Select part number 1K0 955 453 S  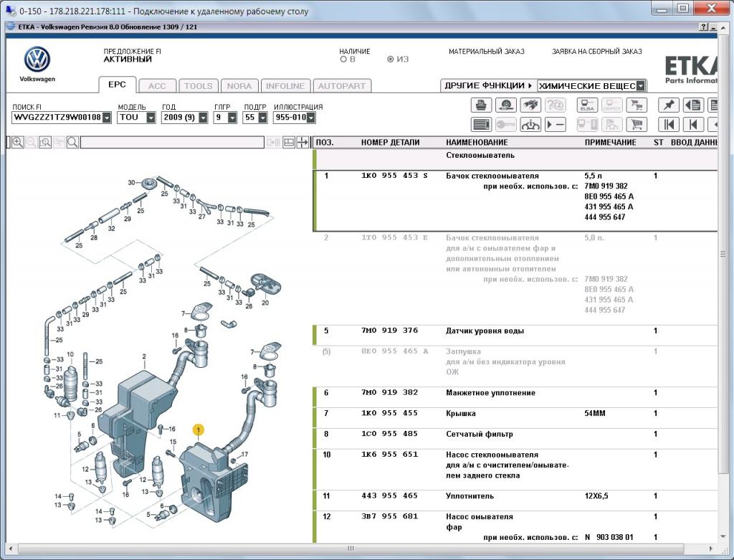pyautogui.click(x=394, y=176)
